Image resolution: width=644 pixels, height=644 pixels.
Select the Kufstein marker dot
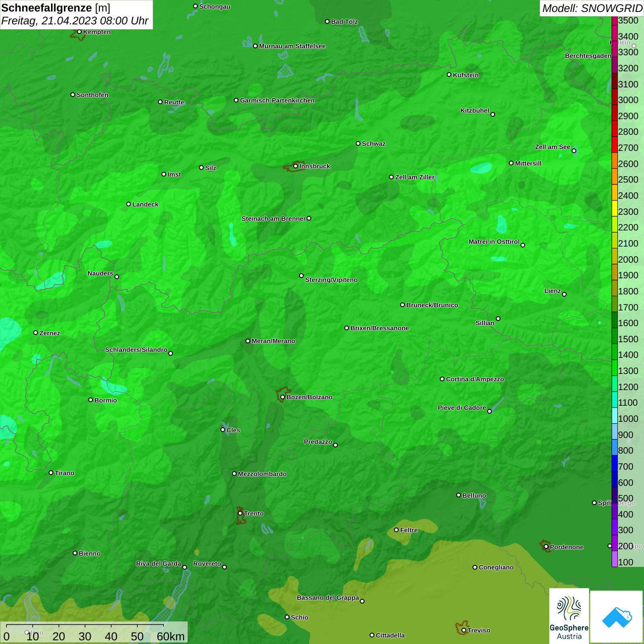(449, 75)
